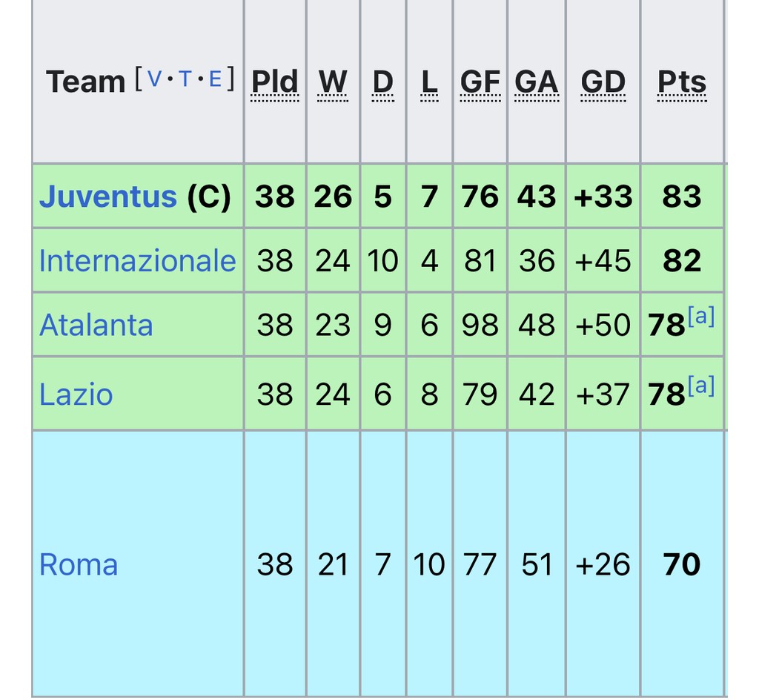Open footnote [a] beside Lazio's points

pyautogui.click(x=701, y=386)
